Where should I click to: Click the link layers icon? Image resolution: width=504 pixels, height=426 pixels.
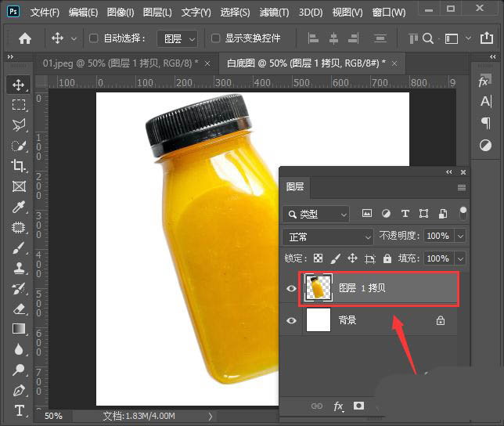pyautogui.click(x=317, y=406)
